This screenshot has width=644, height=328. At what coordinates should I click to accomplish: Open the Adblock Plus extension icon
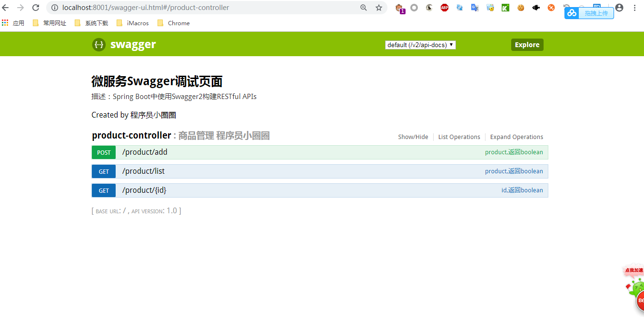(x=445, y=8)
